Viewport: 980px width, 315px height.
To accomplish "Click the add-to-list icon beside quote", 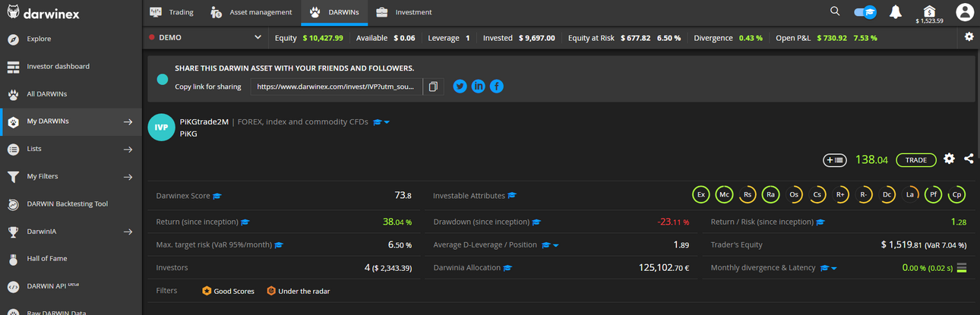I will pos(835,159).
